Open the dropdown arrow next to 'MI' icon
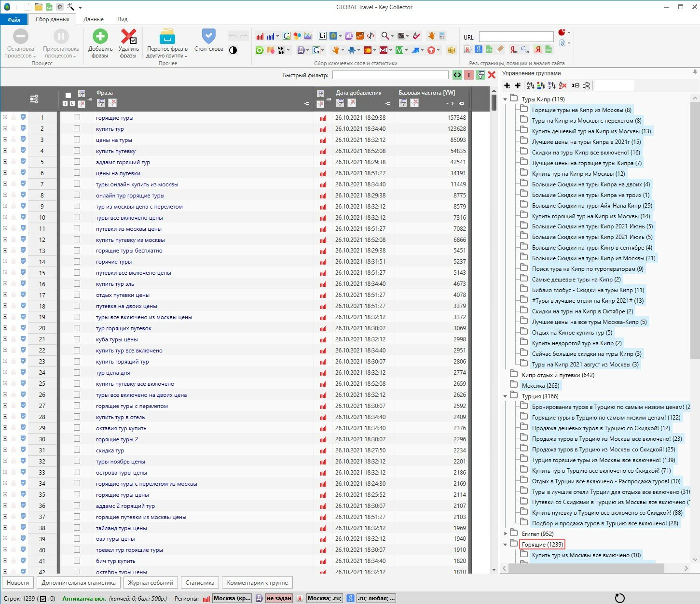This screenshot has width=700, height=604. tap(390, 50)
